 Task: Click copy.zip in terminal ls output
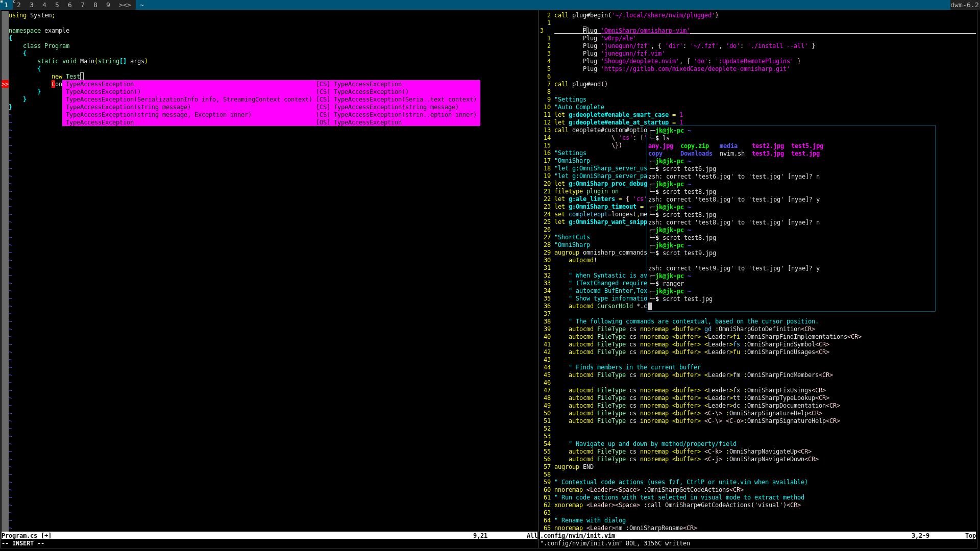tap(695, 146)
